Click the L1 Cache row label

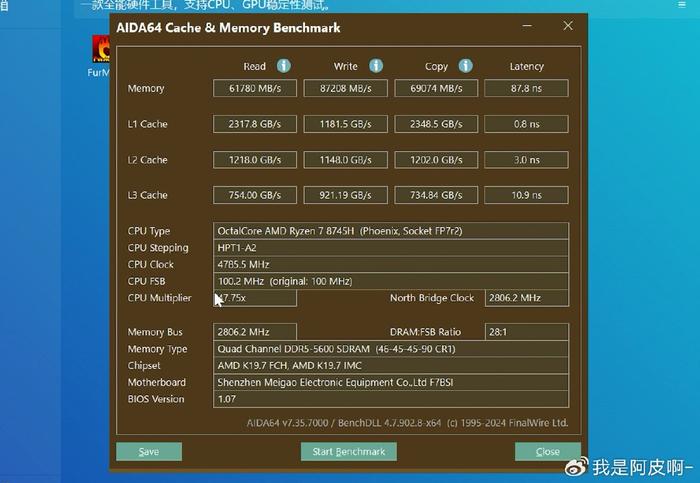pos(147,124)
